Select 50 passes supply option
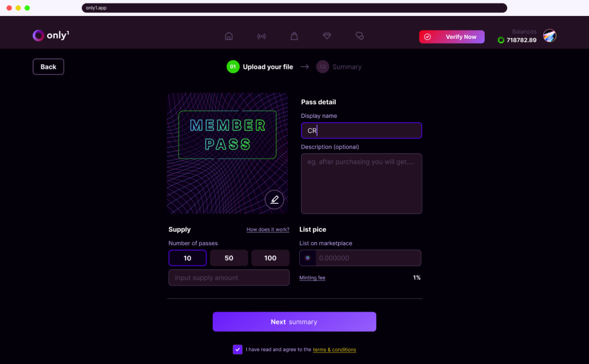The height and width of the screenshot is (364, 589). click(229, 258)
